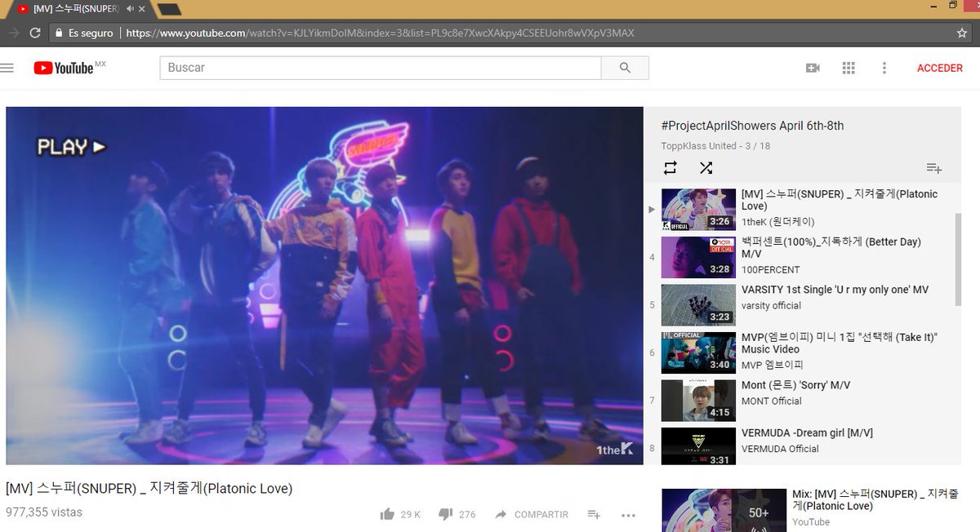Image resolution: width=980 pixels, height=532 pixels.
Task: Click the video title Platonic Love
Action: [149, 489]
